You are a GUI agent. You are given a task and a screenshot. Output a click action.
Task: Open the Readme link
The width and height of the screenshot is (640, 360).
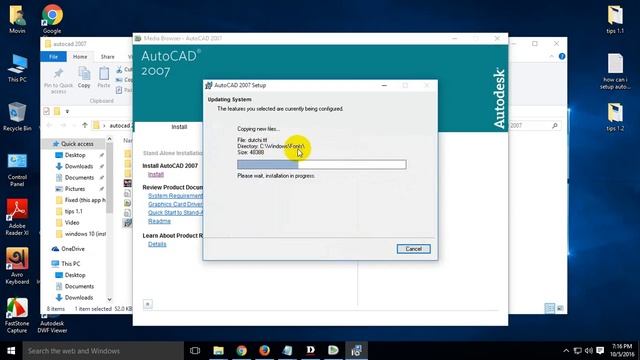pos(159,221)
